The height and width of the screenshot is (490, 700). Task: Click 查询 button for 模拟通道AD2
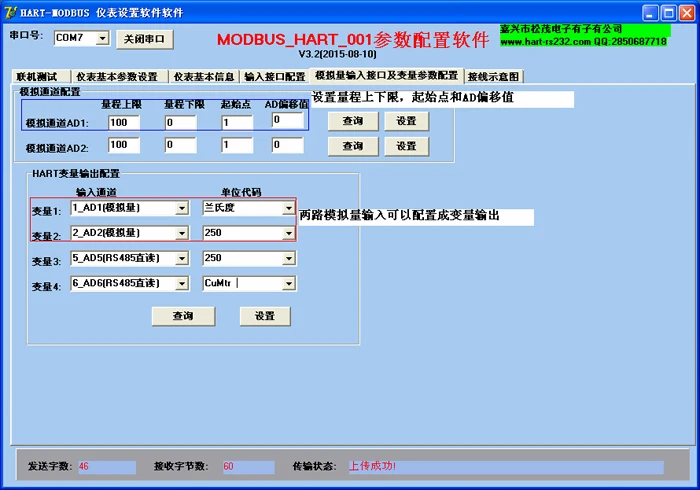pyautogui.click(x=353, y=146)
